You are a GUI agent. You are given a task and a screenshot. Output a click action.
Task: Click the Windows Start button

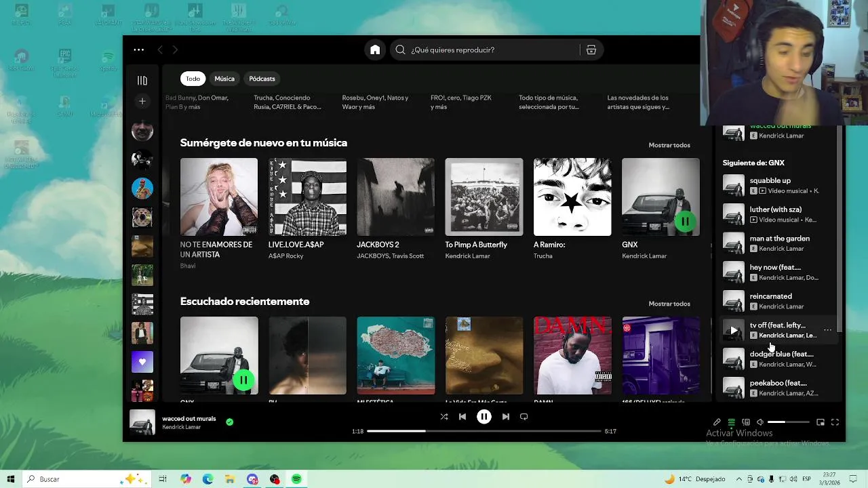coord(10,479)
